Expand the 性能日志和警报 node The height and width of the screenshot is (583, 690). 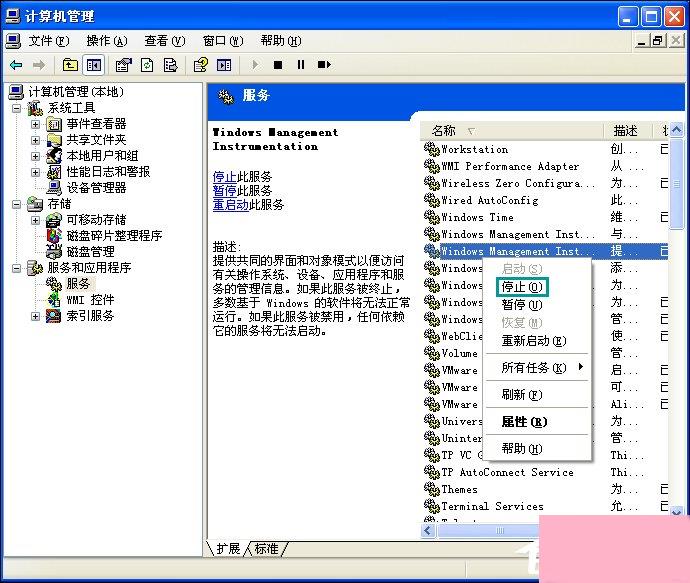pos(36,172)
